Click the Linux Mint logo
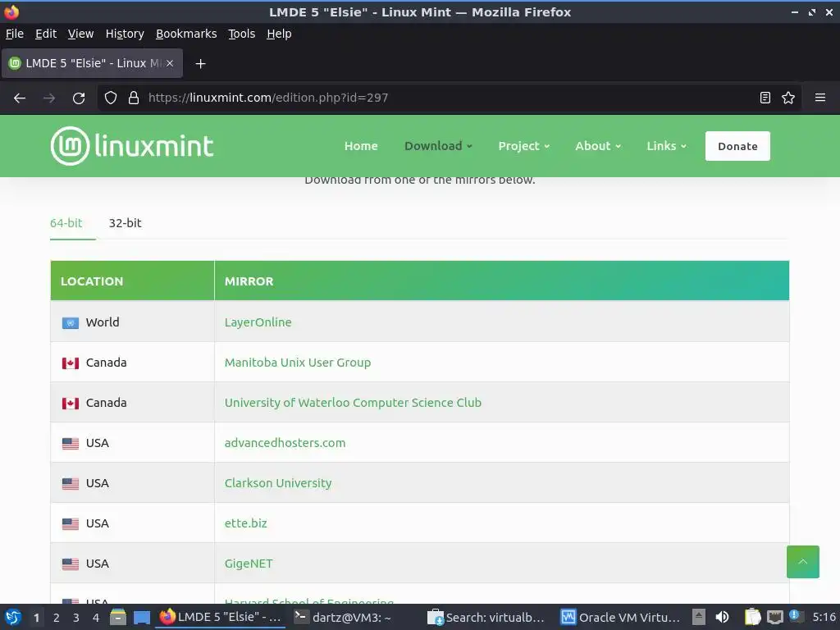The image size is (840, 630). [x=132, y=146]
